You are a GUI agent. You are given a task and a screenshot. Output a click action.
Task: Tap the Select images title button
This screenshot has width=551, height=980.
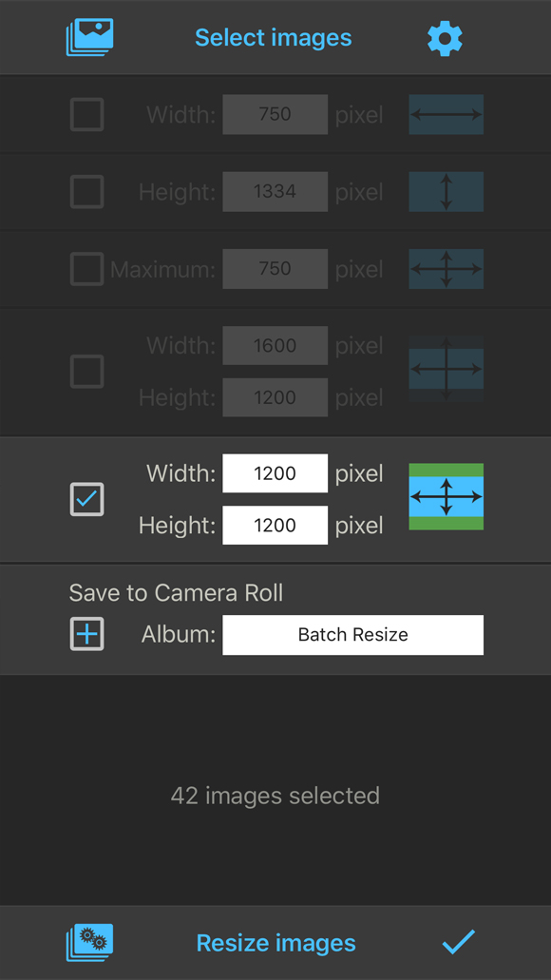tap(274, 37)
